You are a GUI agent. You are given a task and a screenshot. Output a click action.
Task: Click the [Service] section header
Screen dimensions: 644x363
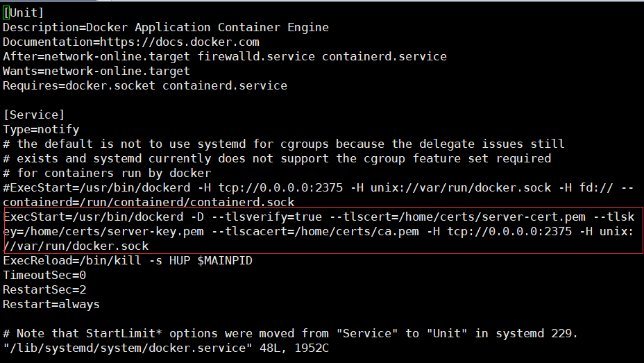pos(34,115)
